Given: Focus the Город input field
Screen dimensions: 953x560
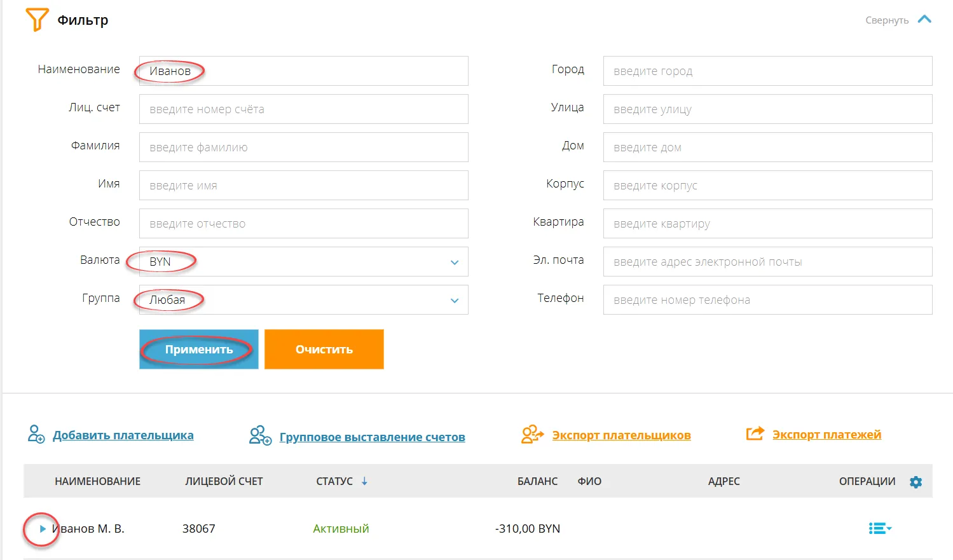Looking at the screenshot, I should pyautogui.click(x=767, y=71).
